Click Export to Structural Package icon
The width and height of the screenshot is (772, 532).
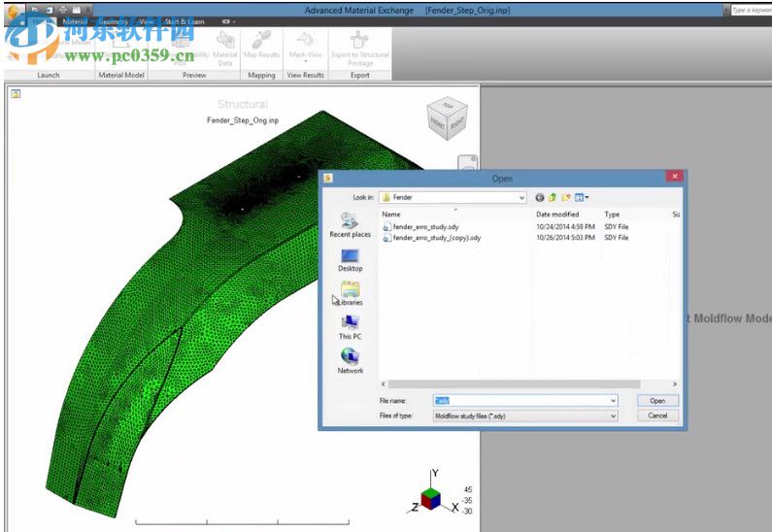pyautogui.click(x=360, y=49)
